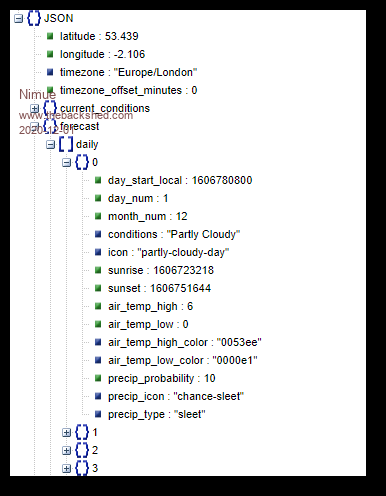Select the air_temp_high : 6 entry

(150, 306)
